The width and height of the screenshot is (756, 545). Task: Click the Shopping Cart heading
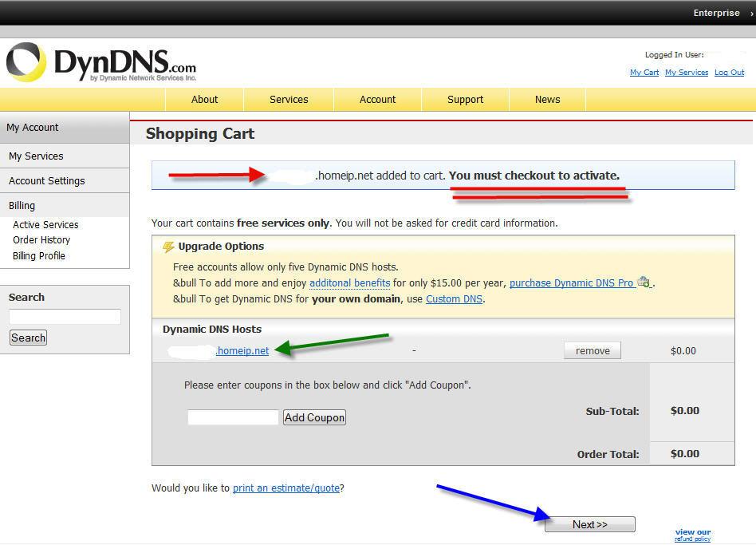(200, 133)
